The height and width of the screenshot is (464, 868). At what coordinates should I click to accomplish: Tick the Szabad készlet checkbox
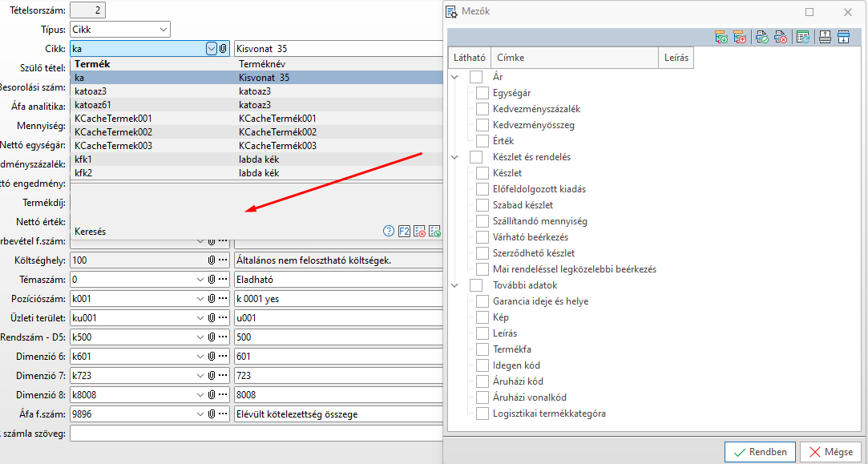click(482, 205)
